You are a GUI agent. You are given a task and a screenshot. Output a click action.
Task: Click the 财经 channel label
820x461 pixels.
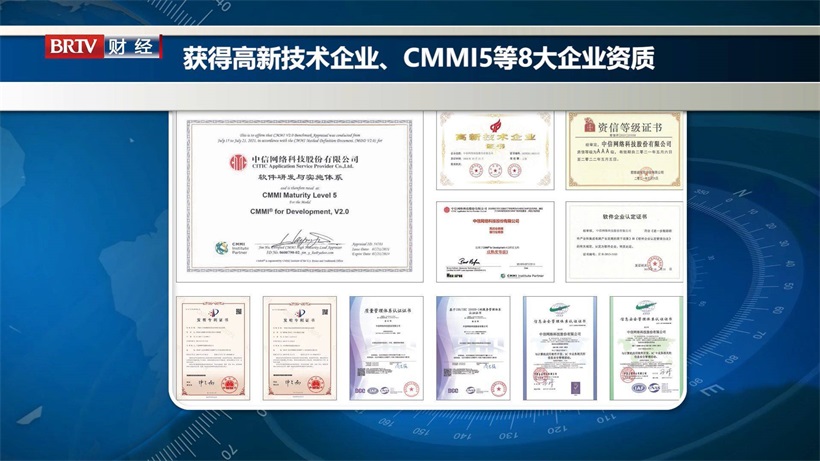click(x=131, y=47)
